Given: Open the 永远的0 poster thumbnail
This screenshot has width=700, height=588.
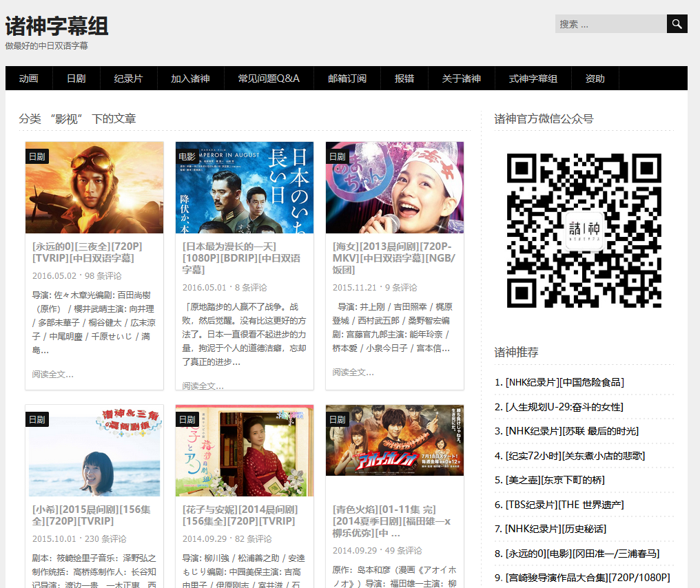Looking at the screenshot, I should [x=94, y=187].
